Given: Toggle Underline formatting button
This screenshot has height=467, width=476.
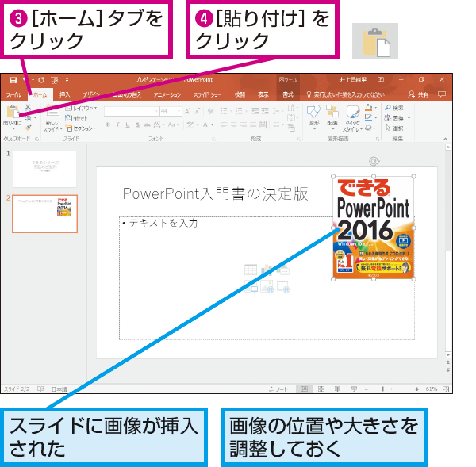Looking at the screenshot, I should (x=128, y=124).
